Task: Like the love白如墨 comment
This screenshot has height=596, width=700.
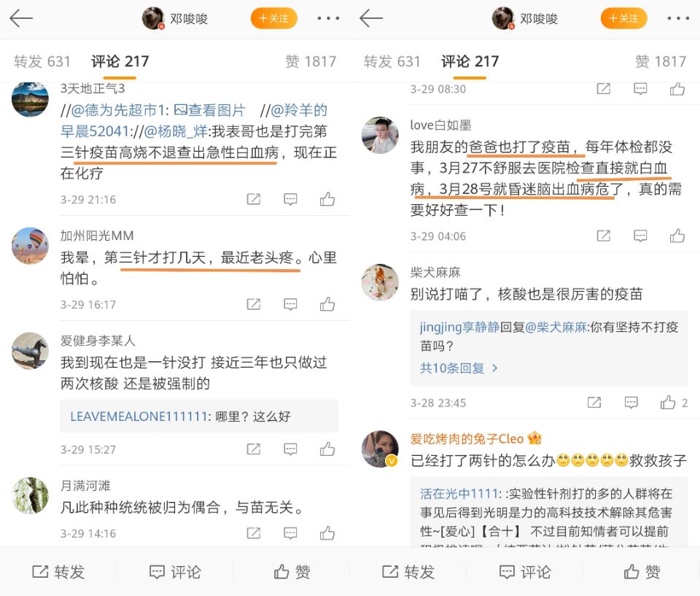Action: (x=677, y=236)
